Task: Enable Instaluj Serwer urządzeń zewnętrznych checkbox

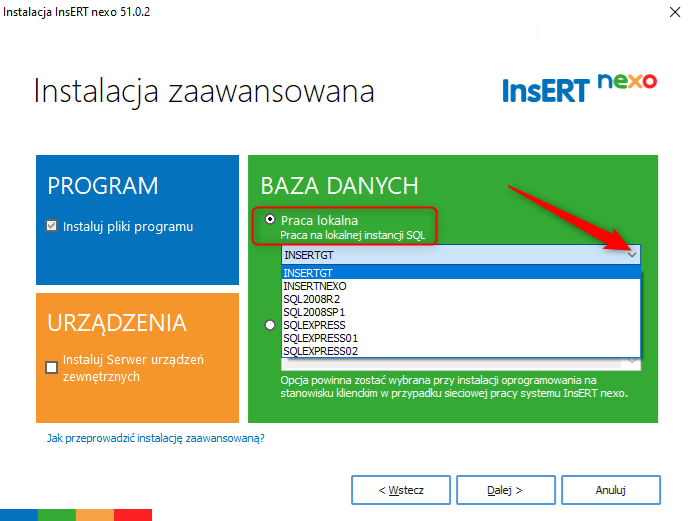Action: click(x=51, y=367)
